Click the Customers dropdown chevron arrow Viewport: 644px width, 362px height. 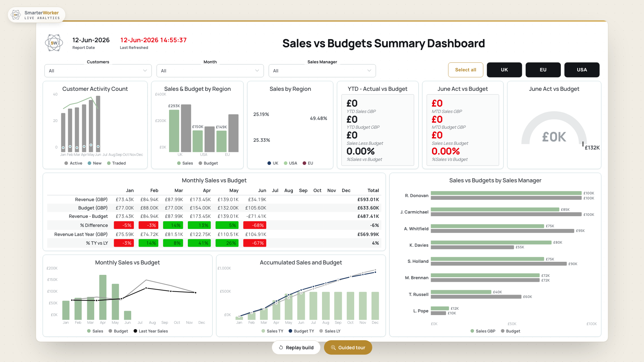(x=145, y=71)
